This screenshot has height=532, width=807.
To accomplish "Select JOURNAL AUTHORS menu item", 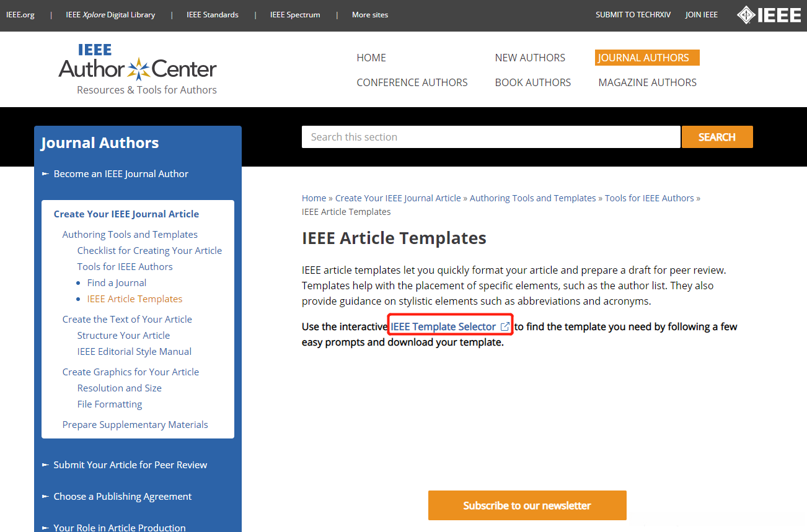I will coord(647,58).
